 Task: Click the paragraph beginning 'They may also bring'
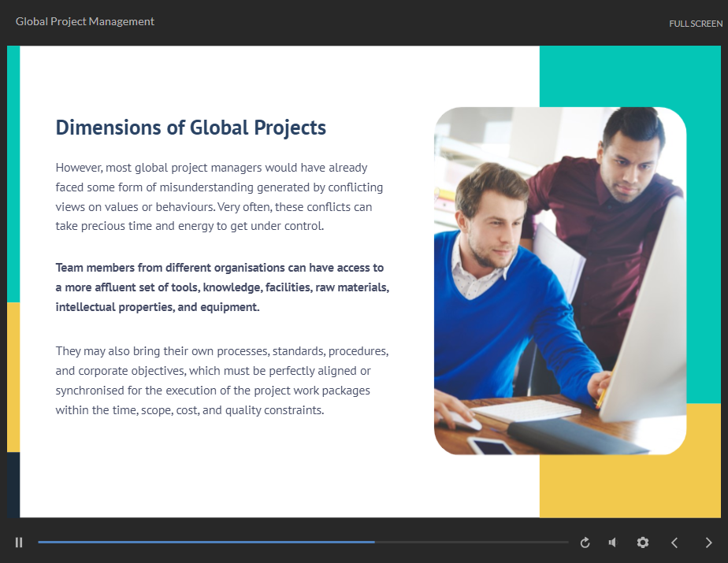221,380
